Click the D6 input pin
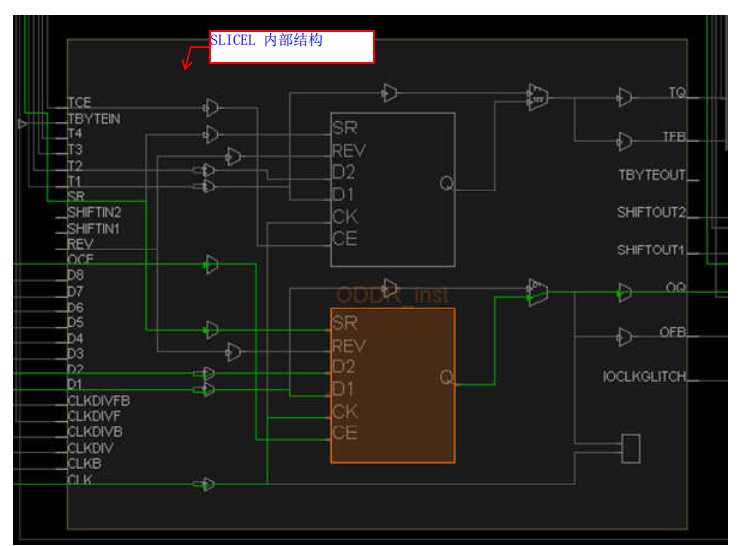The height and width of the screenshot is (546, 749). [x=76, y=307]
